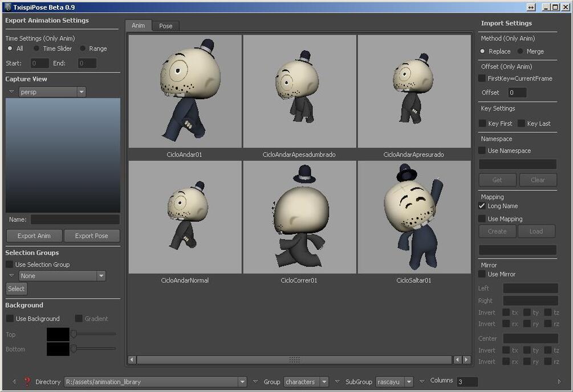Uncheck the Long Name mapping checkbox
The image size is (573, 392).
point(482,206)
